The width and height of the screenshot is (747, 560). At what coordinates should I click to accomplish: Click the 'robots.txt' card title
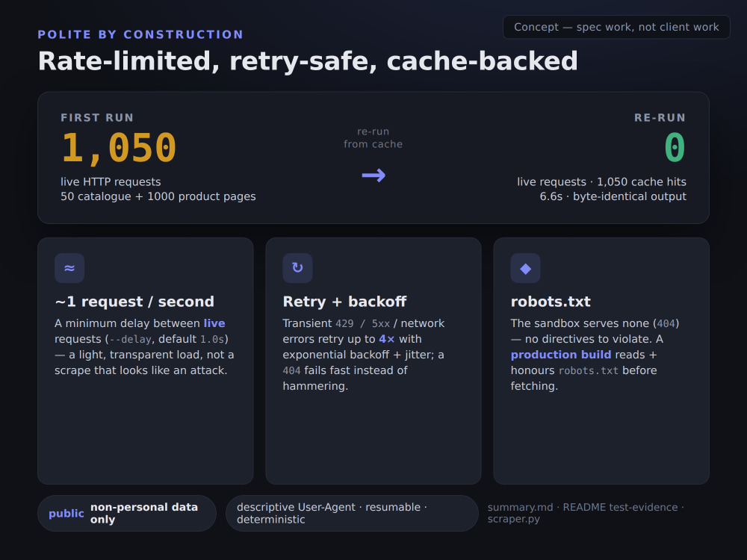[551, 302]
